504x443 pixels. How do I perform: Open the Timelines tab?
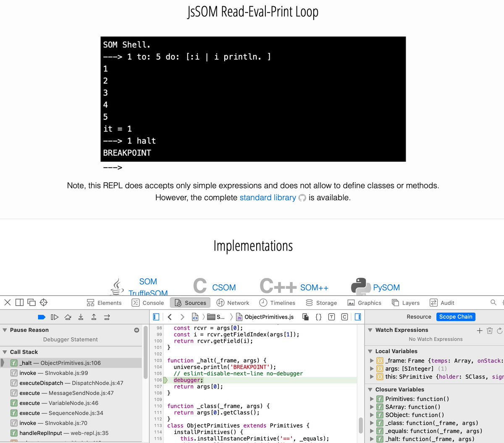(x=277, y=303)
